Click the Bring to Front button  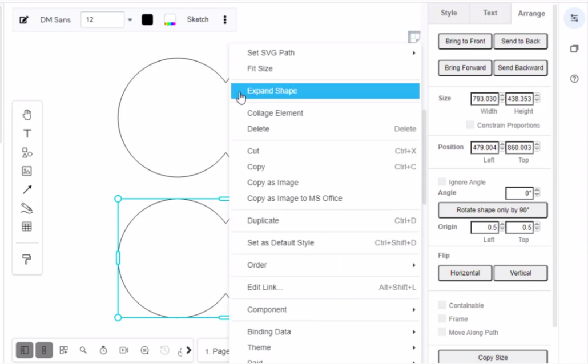pyautogui.click(x=464, y=41)
